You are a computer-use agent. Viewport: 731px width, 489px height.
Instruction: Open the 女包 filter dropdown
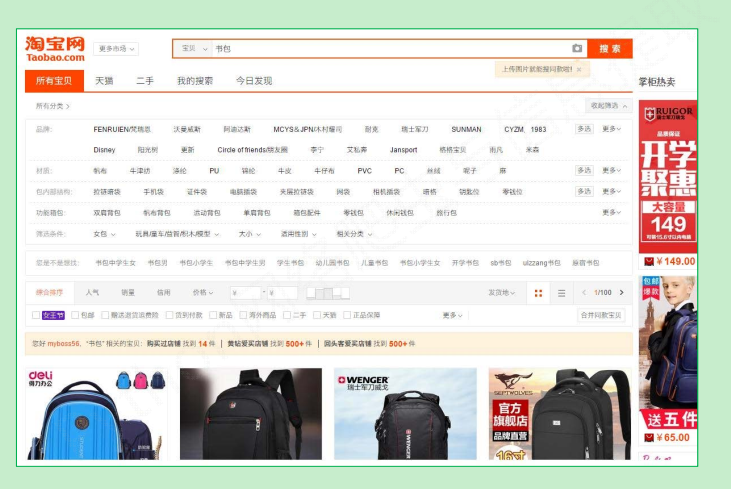104,234
